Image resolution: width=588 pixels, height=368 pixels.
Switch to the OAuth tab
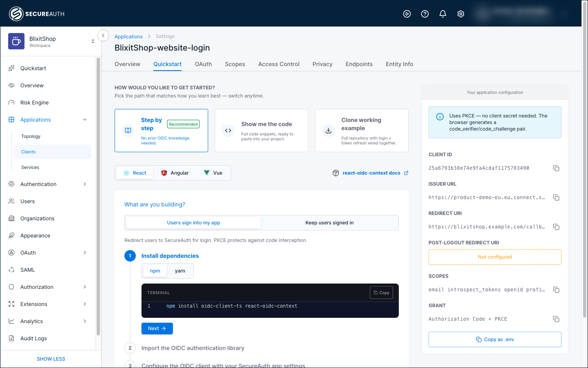pyautogui.click(x=203, y=64)
